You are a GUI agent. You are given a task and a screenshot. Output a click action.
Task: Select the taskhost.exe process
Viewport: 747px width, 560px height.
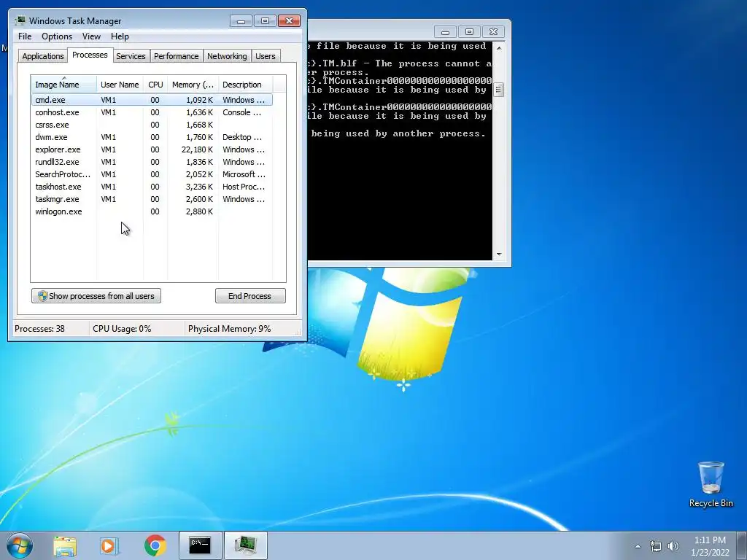click(x=152, y=187)
